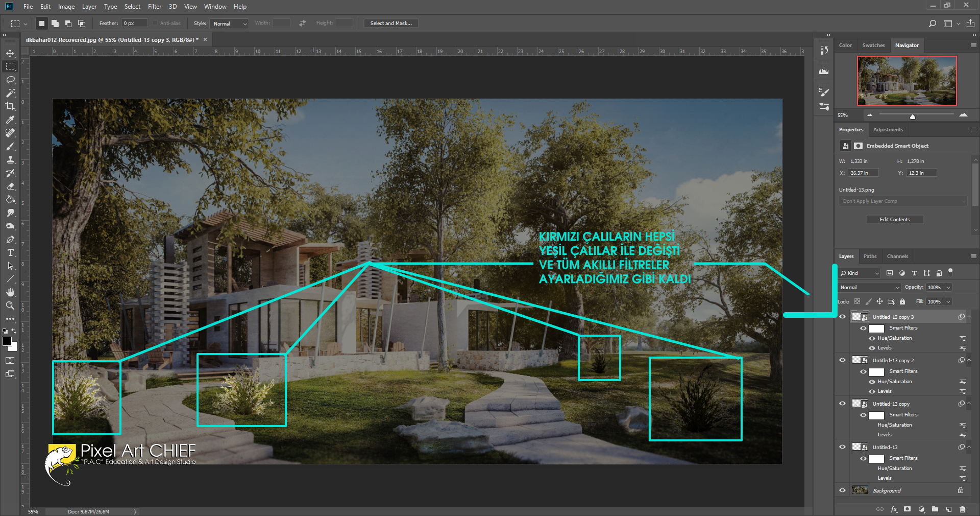Image resolution: width=980 pixels, height=516 pixels.
Task: Select the Path Selection tool
Action: (x=10, y=266)
